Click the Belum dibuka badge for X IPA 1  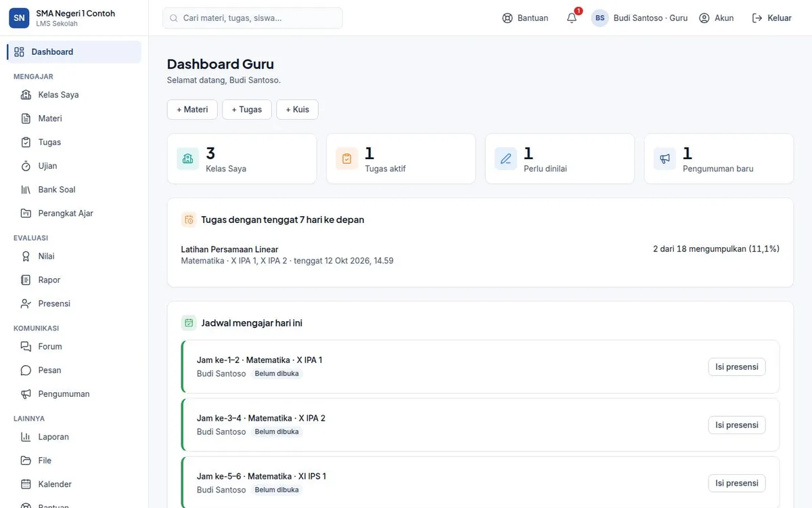click(x=277, y=374)
